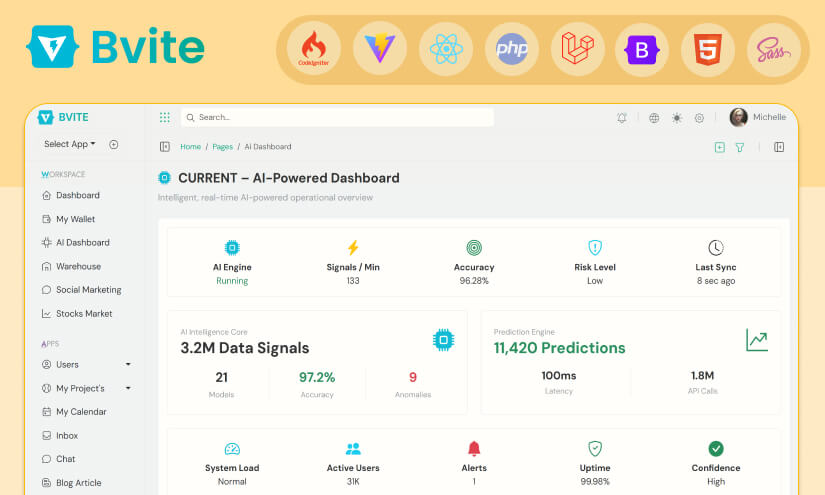
Task: Open Social Marketing in the sidebar
Action: click(81, 290)
